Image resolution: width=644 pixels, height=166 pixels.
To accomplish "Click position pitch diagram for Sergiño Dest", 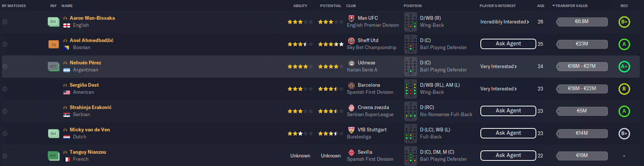I will 411,89.
